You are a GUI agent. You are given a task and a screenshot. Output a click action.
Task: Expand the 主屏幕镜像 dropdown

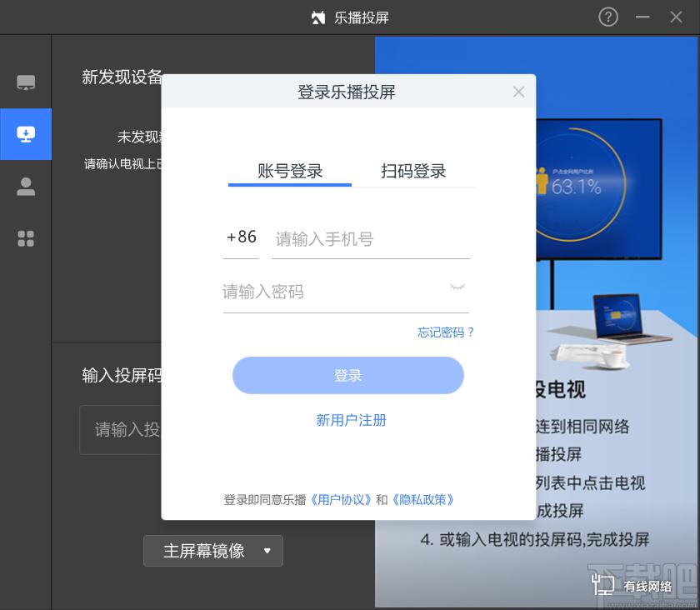tap(213, 551)
